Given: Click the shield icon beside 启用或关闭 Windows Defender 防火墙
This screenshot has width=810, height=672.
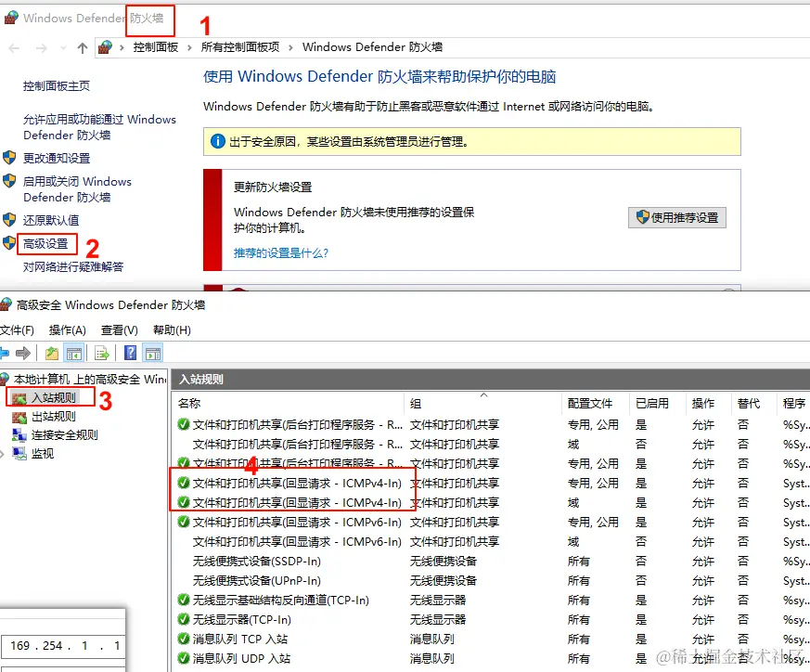Looking at the screenshot, I should [9, 180].
